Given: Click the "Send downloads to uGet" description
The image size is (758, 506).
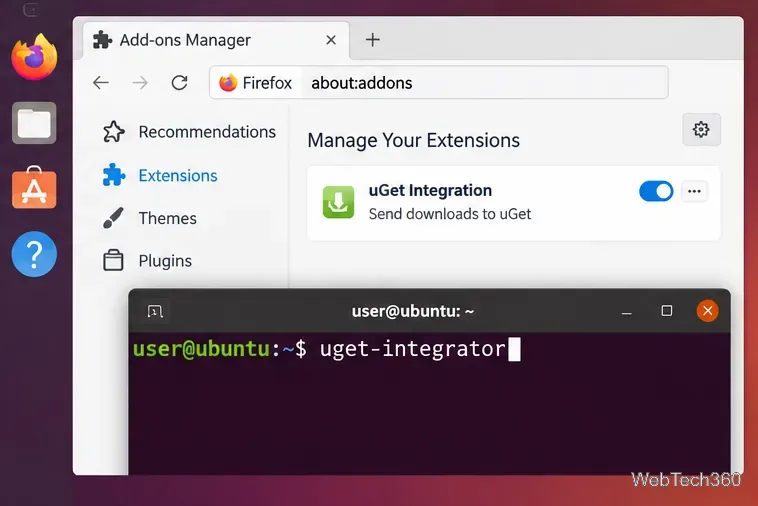Looking at the screenshot, I should tap(450, 214).
